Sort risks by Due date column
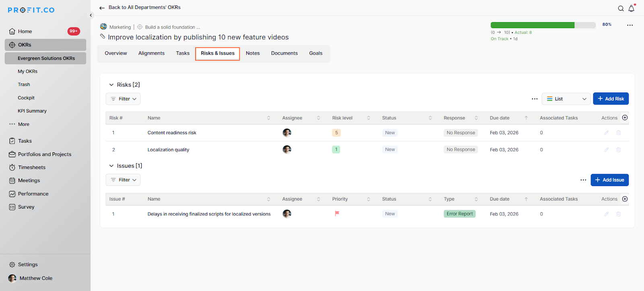 (526, 118)
